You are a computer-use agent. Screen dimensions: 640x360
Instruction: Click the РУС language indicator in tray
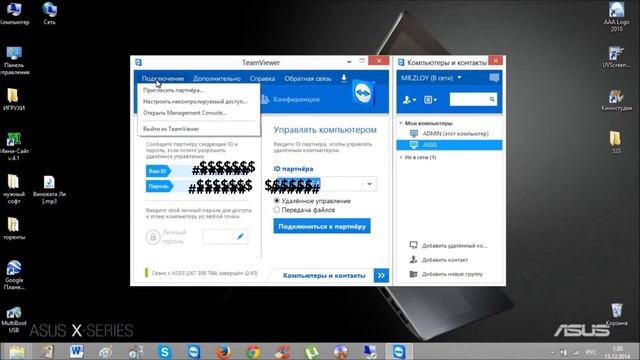tap(591, 352)
